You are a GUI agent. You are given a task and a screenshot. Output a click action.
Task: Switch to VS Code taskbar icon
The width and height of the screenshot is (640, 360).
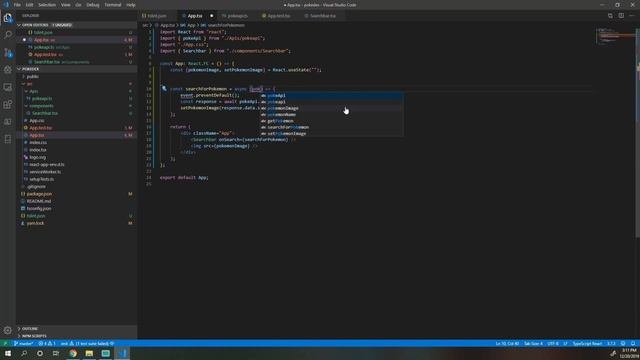(x=122, y=353)
